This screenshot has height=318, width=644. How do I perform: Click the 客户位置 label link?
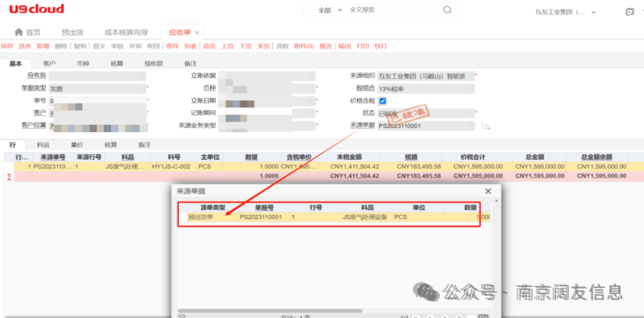coord(34,125)
